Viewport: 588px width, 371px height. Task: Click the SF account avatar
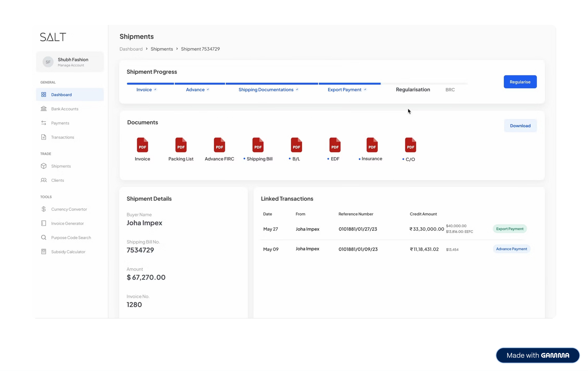pyautogui.click(x=48, y=62)
